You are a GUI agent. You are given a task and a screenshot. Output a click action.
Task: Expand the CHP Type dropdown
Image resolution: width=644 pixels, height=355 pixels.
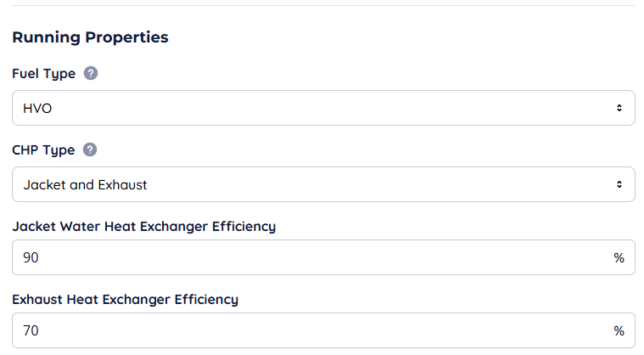click(x=322, y=184)
